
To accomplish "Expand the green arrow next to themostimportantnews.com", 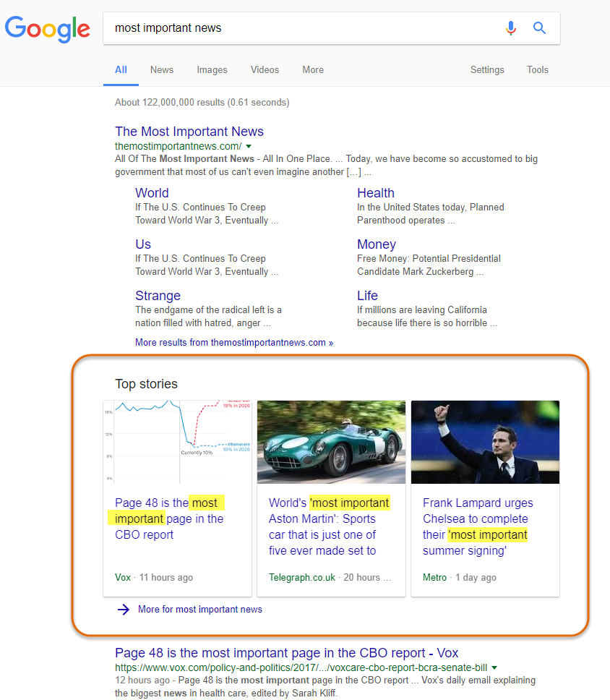I will click(249, 146).
